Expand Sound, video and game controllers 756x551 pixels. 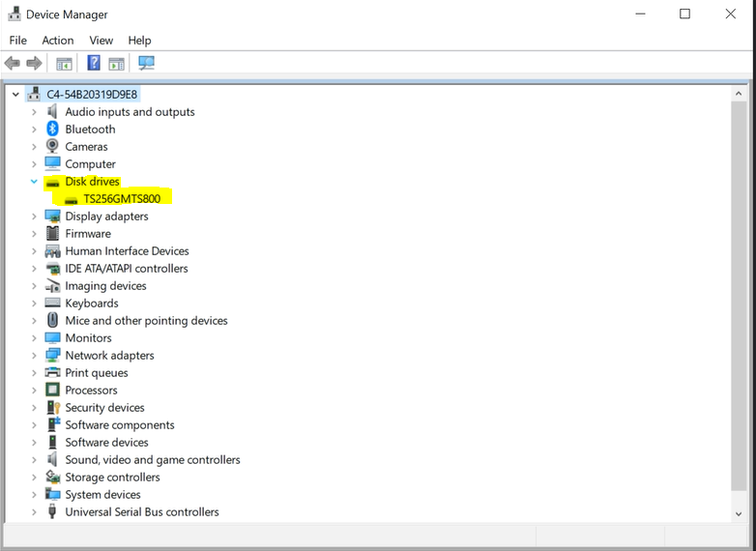(x=34, y=460)
